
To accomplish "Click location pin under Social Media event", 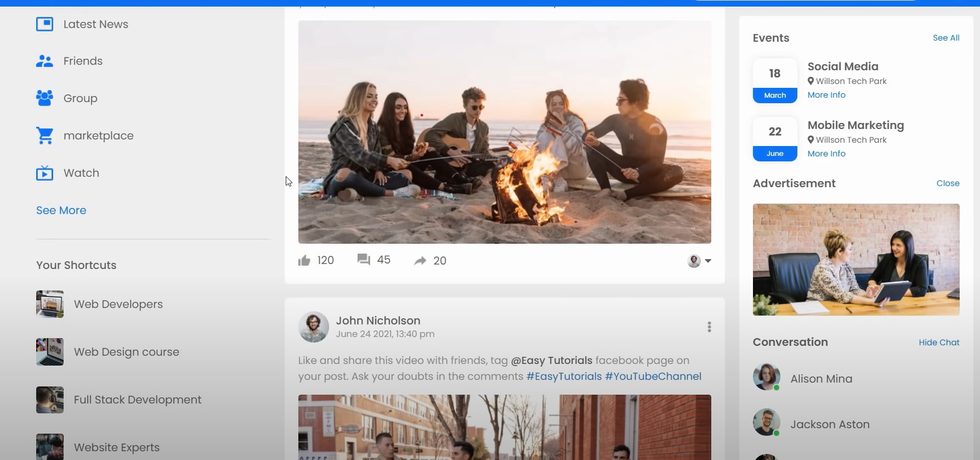I will tap(811, 81).
